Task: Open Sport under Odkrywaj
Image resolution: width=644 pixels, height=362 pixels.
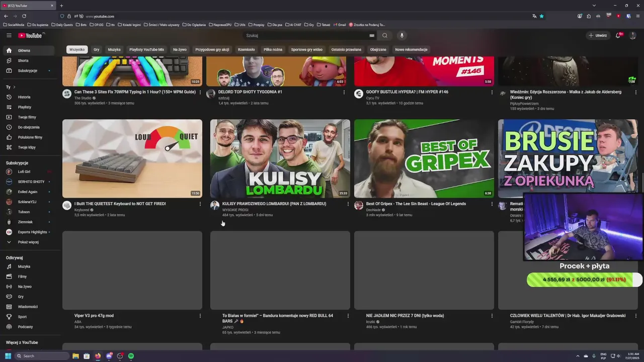Action: point(28,317)
